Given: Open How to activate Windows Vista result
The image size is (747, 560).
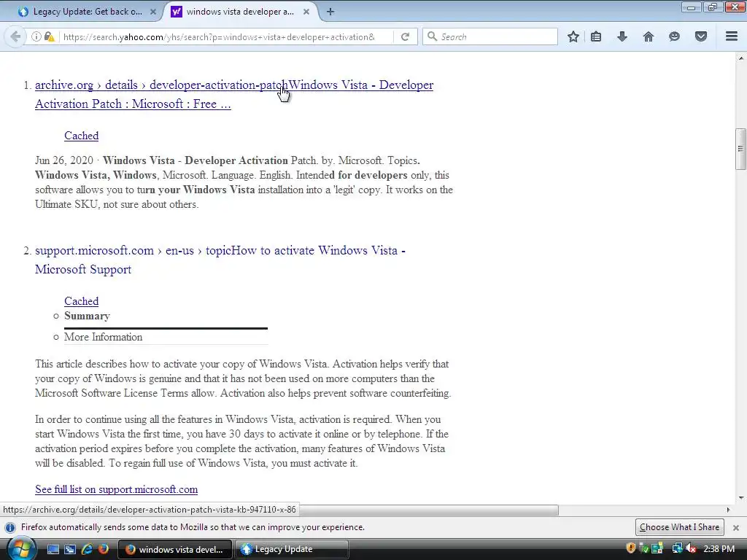Looking at the screenshot, I should [x=220, y=260].
